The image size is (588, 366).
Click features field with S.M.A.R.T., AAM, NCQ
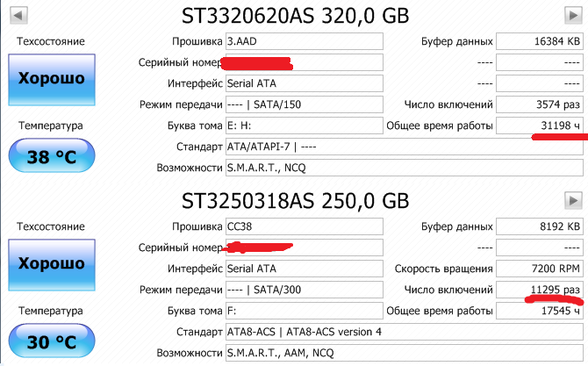click(x=405, y=353)
